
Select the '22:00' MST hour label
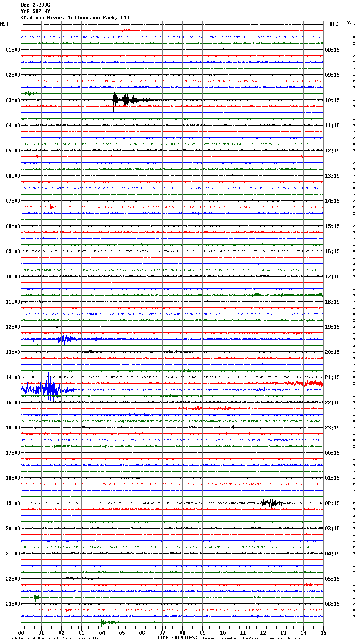pos(13,579)
